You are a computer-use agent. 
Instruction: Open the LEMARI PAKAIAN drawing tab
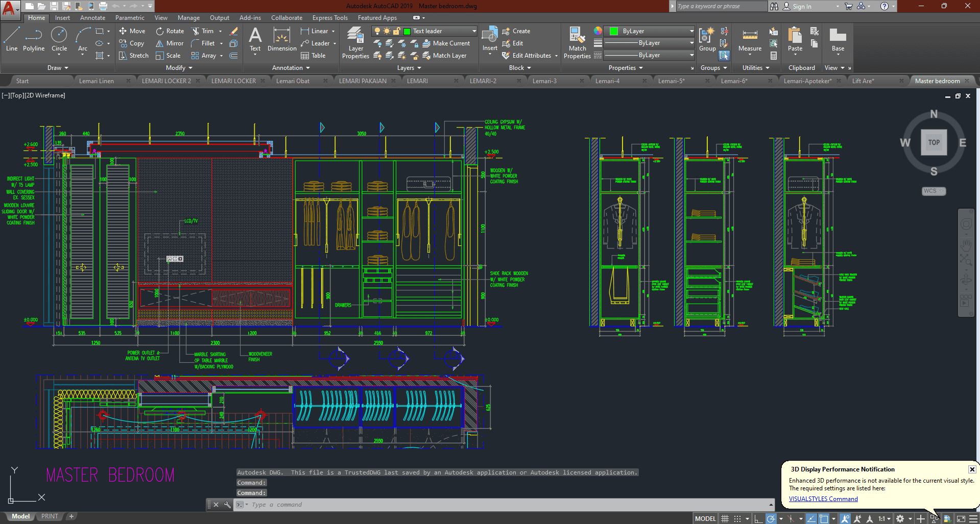(x=363, y=81)
